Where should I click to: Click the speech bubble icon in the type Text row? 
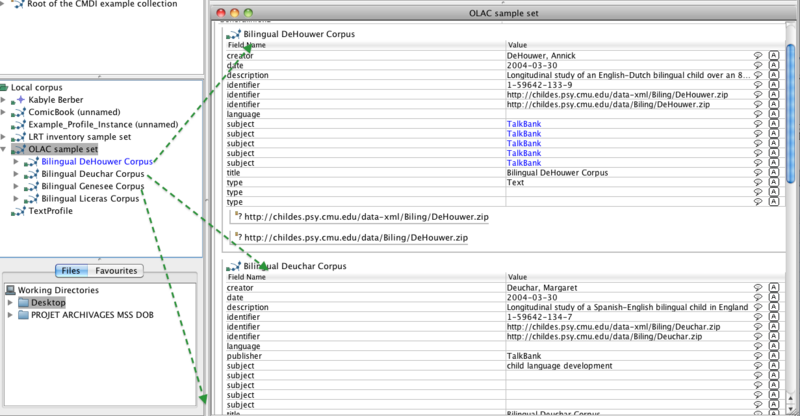tap(758, 182)
